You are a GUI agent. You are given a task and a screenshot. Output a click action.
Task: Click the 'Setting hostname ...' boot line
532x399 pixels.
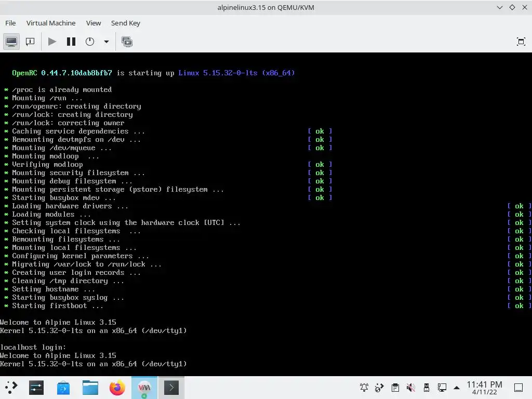point(54,289)
